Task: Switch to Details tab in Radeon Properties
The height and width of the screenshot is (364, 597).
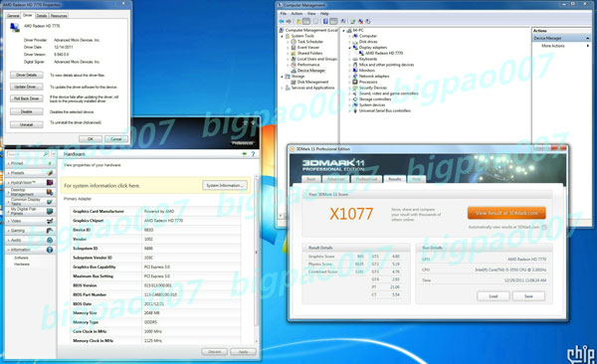Action: (42, 16)
